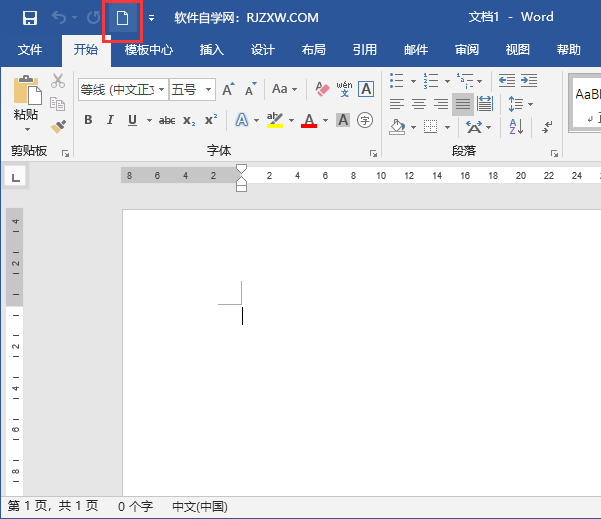Open line spacing options icon
Screen dimensions: 601x519
coord(516,104)
